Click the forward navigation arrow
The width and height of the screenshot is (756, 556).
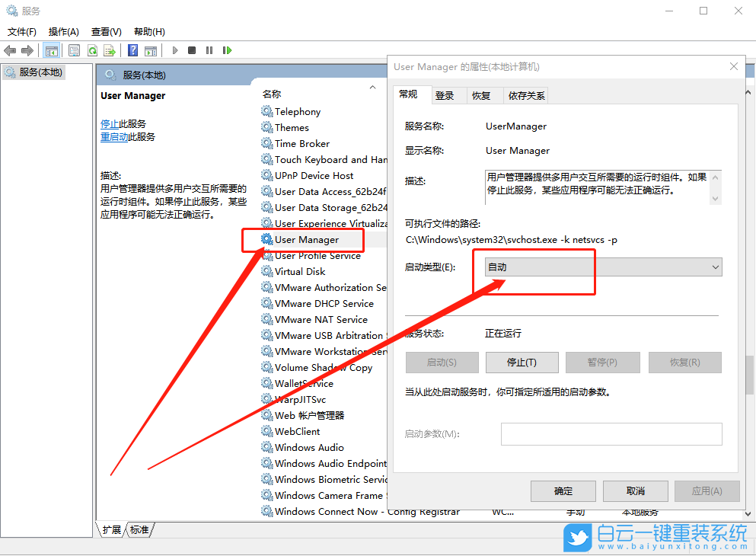click(29, 50)
